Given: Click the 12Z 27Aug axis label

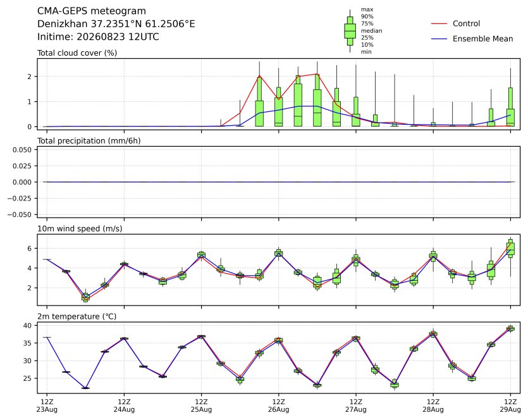Looking at the screenshot, I should tap(356, 406).
